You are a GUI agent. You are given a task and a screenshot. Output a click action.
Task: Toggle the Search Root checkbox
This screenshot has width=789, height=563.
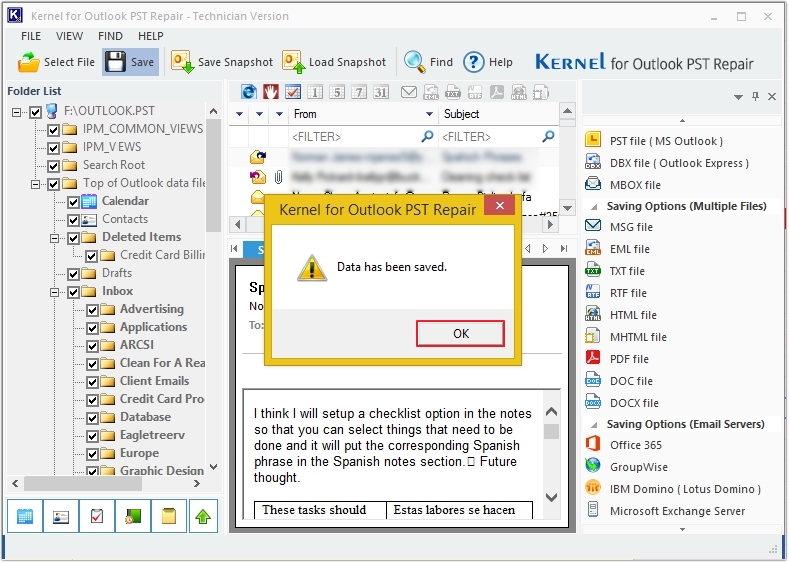pos(53,166)
